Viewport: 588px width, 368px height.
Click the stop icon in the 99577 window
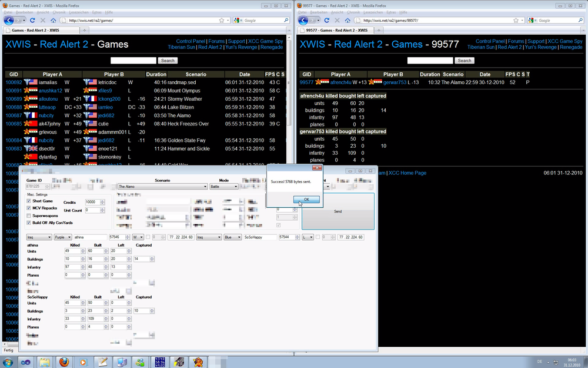[337, 20]
